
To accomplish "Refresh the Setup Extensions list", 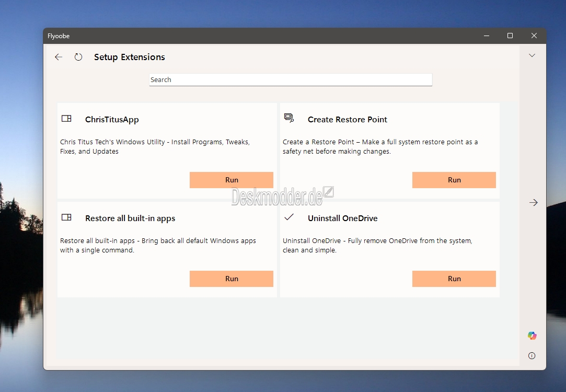I will (x=78, y=57).
